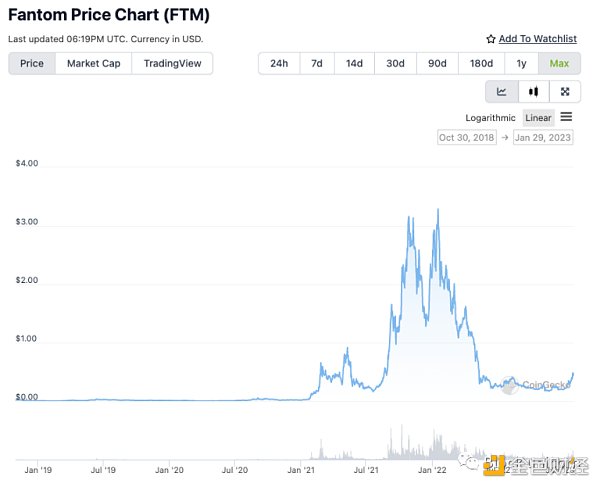The image size is (600, 487).
Task: Select the 24h time range
Action: click(x=279, y=64)
